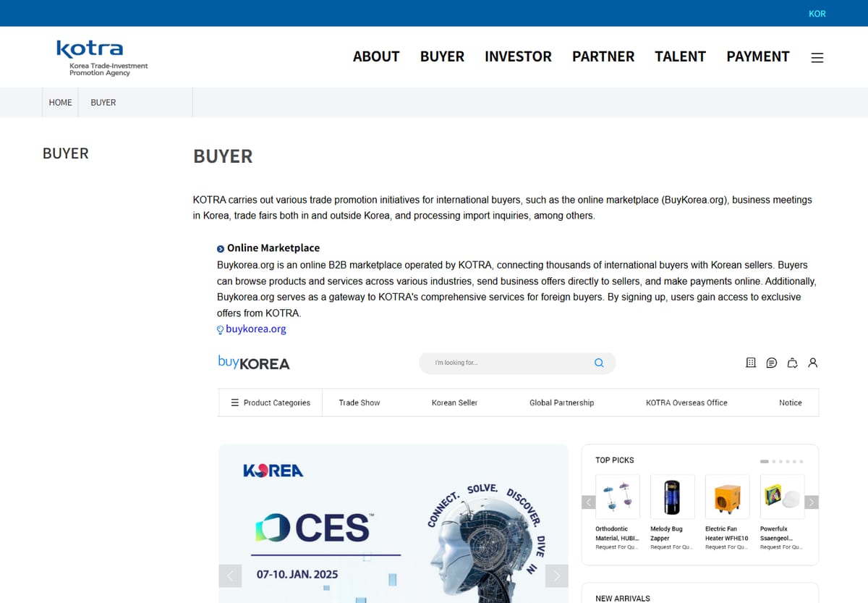Viewport: 868px width, 603px height.
Task: Open the buykorea.org link
Action: coord(256,329)
